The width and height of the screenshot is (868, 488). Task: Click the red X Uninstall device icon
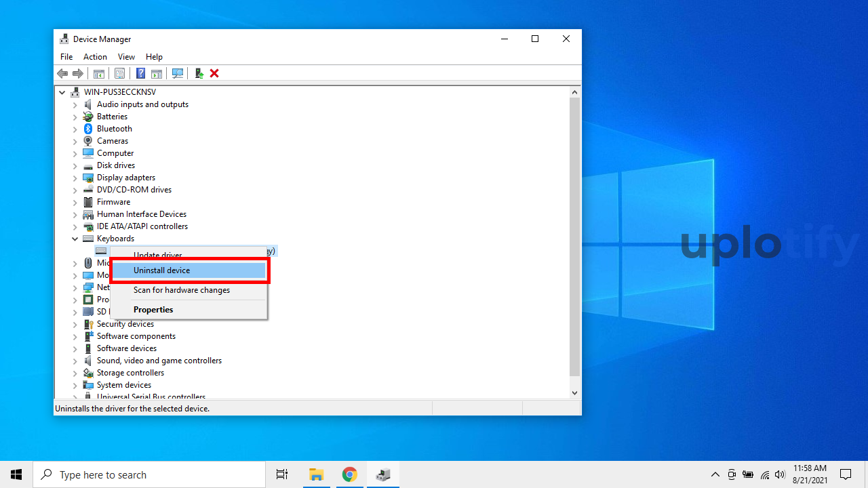[214, 73]
